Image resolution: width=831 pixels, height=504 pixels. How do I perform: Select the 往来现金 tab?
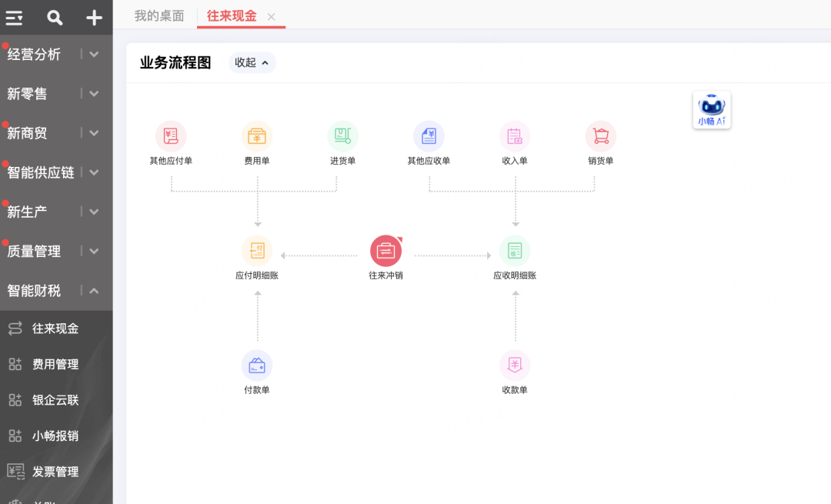232,16
